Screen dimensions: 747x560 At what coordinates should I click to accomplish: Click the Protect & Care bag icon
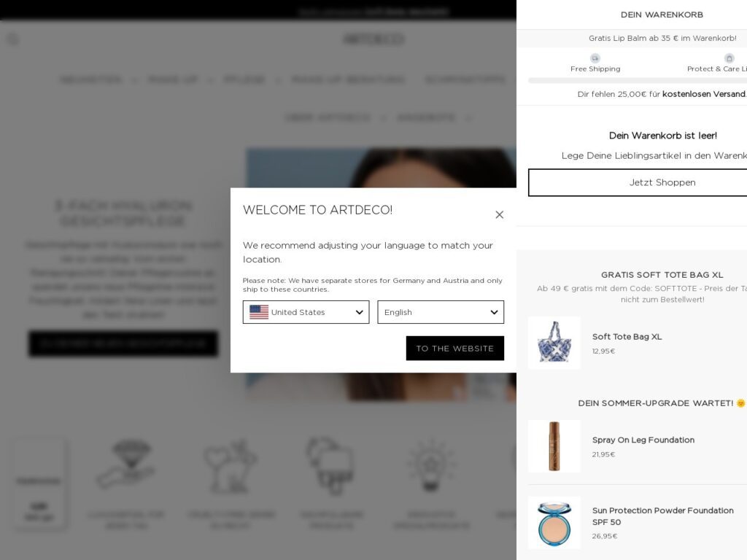coord(729,58)
